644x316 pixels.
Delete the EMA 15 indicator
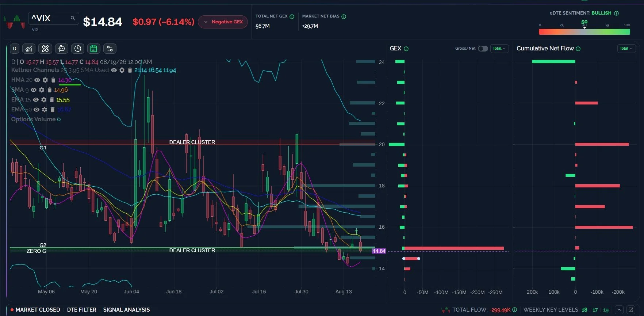[51, 100]
